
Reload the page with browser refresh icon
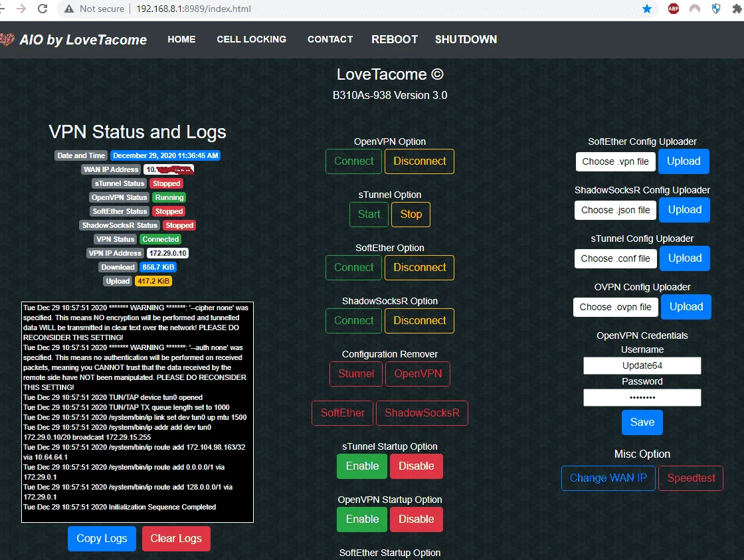[43, 9]
